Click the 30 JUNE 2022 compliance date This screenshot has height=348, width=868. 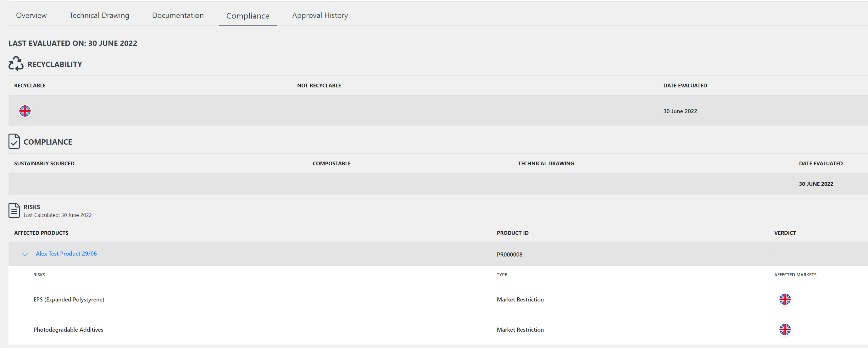click(816, 184)
